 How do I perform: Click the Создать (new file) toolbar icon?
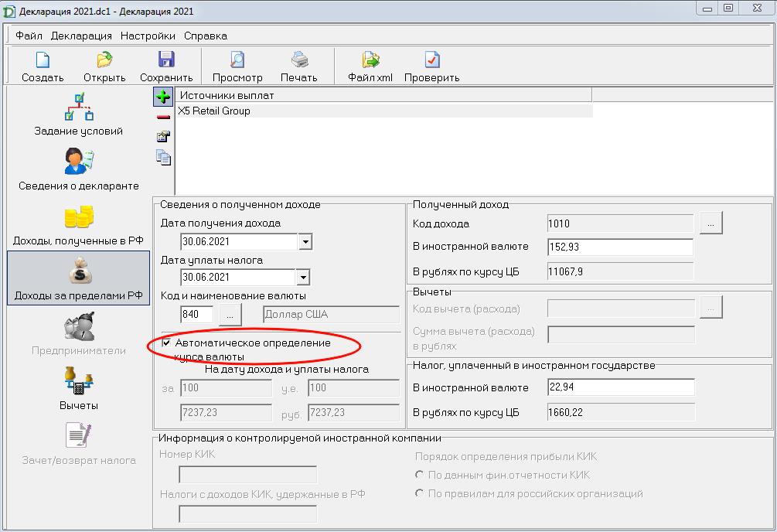pyautogui.click(x=43, y=61)
